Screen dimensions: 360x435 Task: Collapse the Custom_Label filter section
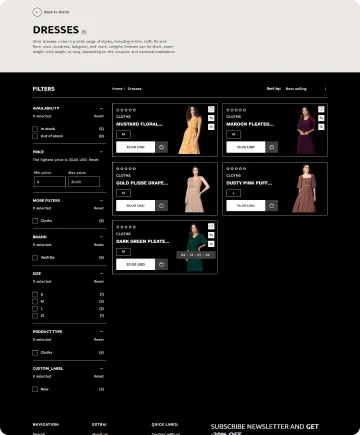tap(101, 368)
